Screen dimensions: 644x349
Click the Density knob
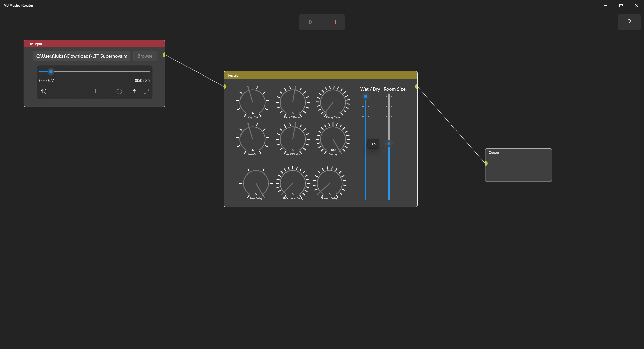click(x=333, y=139)
